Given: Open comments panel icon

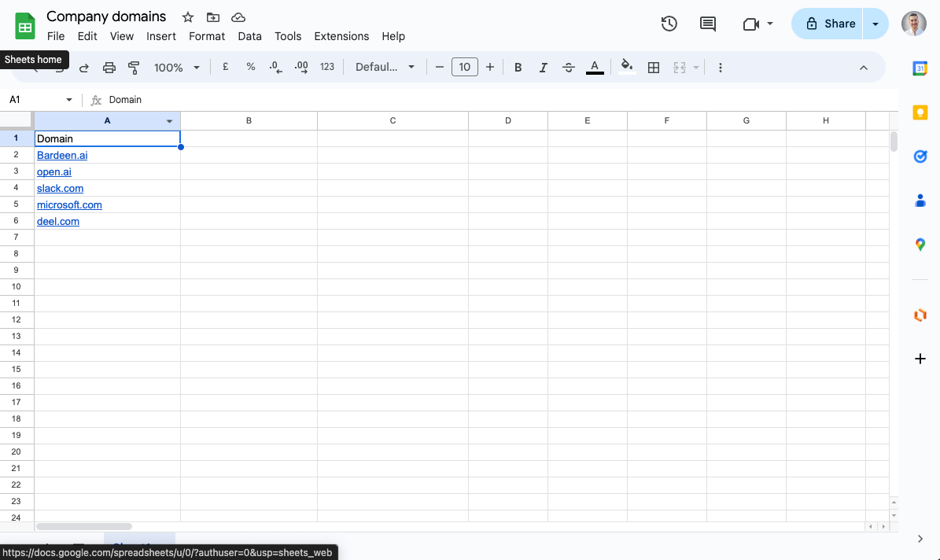Looking at the screenshot, I should pos(708,24).
